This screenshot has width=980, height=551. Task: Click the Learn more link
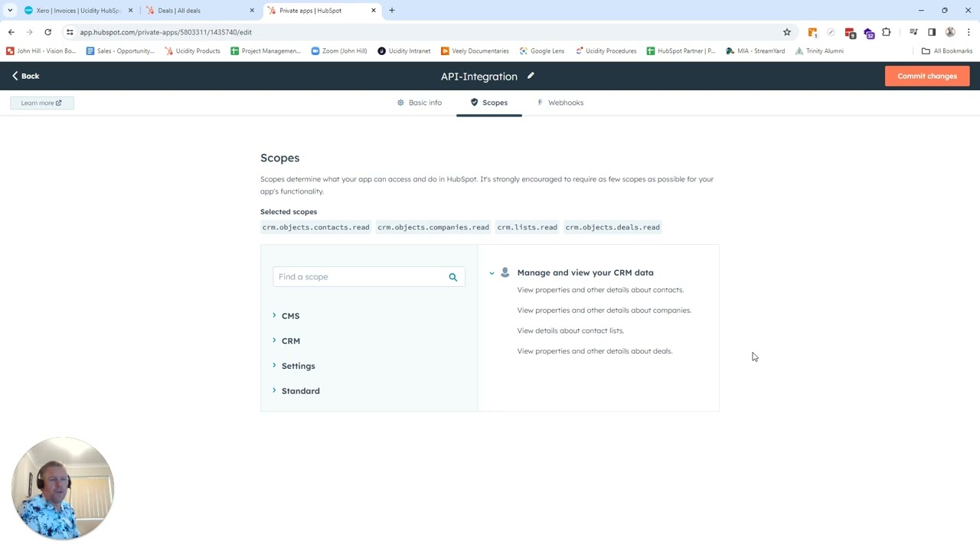pos(41,103)
